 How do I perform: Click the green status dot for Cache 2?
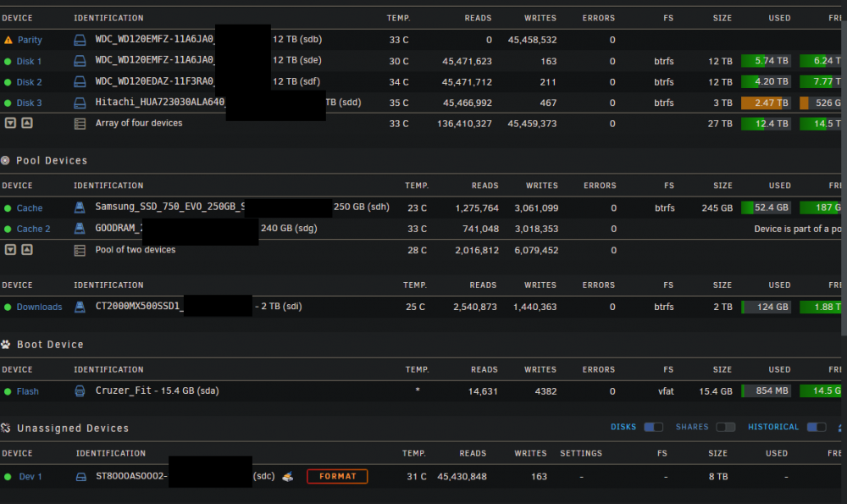click(x=8, y=229)
